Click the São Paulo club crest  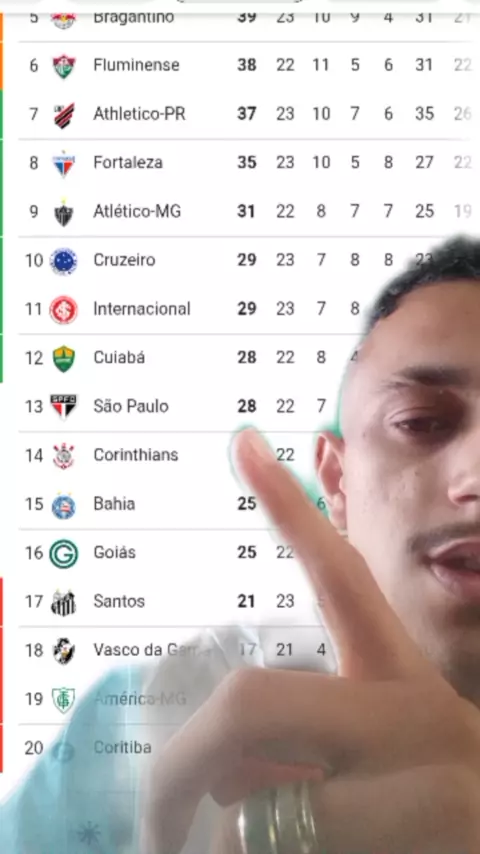pos(64,407)
